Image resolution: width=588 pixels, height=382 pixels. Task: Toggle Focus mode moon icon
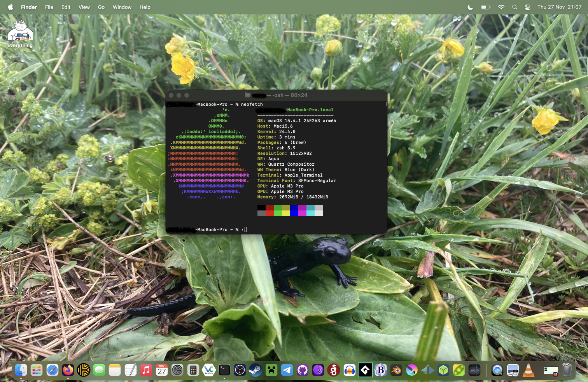pyautogui.click(x=470, y=7)
